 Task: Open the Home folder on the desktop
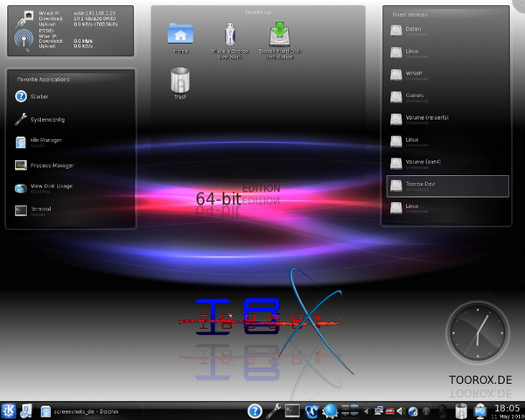tap(180, 35)
